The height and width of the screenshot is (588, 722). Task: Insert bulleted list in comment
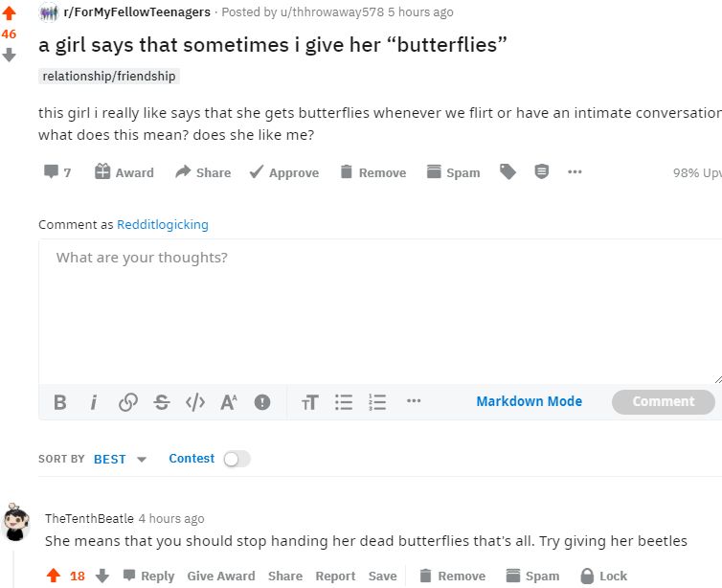click(344, 402)
